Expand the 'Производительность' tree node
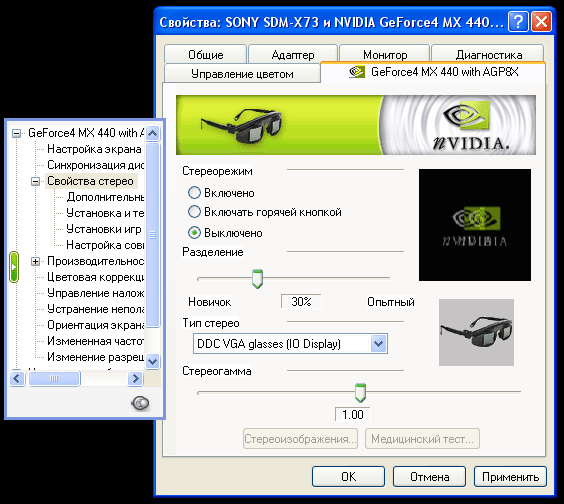Image resolution: width=564 pixels, height=504 pixels. (35, 261)
